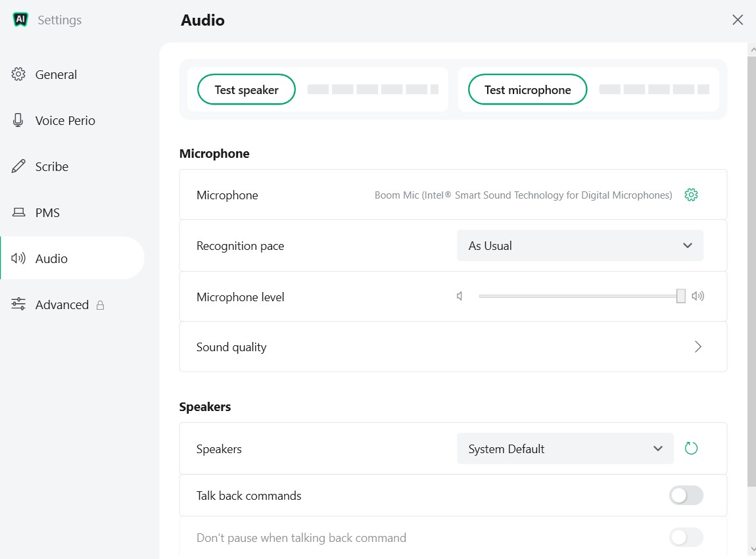Click the Test speaker button
The width and height of the screenshot is (756, 559).
pyautogui.click(x=247, y=89)
